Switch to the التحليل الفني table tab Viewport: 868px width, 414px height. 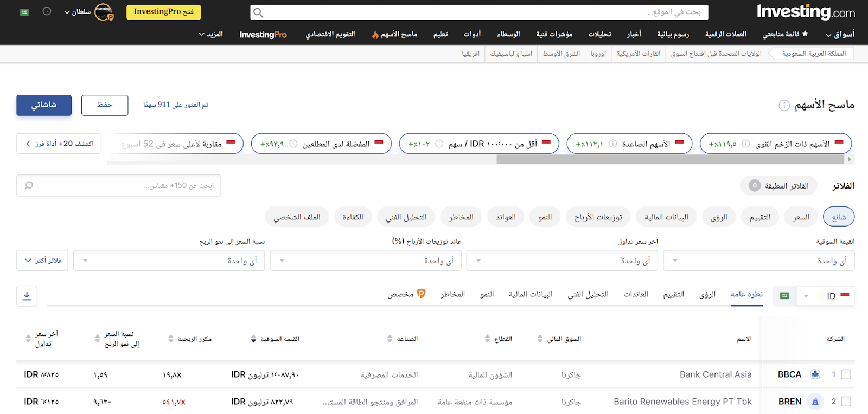(x=588, y=294)
